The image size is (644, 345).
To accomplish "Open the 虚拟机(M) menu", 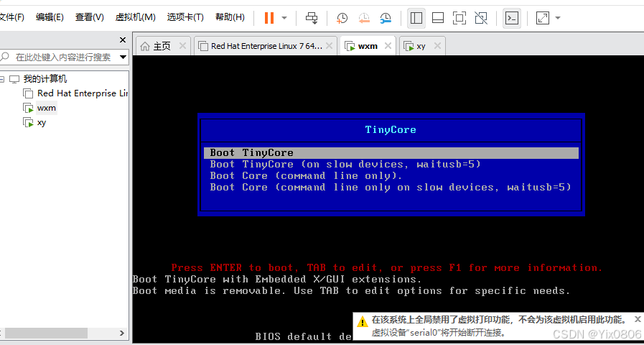I will [135, 17].
